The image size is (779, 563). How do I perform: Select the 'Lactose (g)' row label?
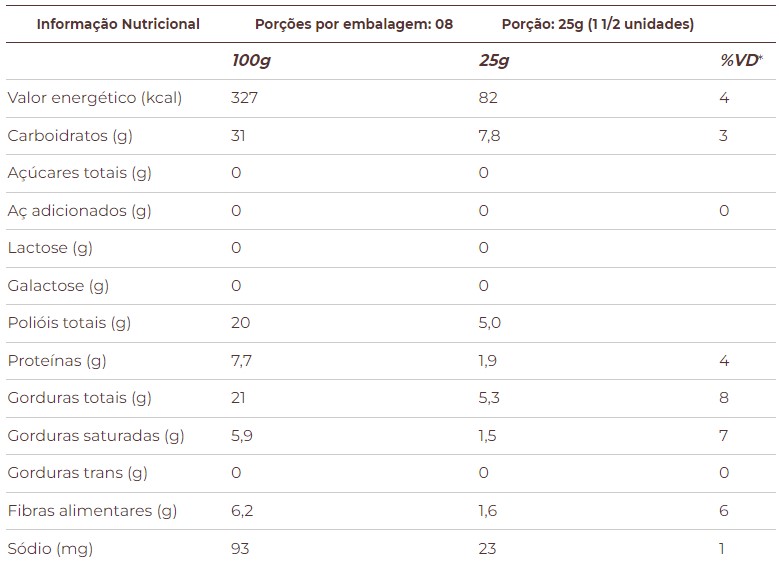[50, 248]
